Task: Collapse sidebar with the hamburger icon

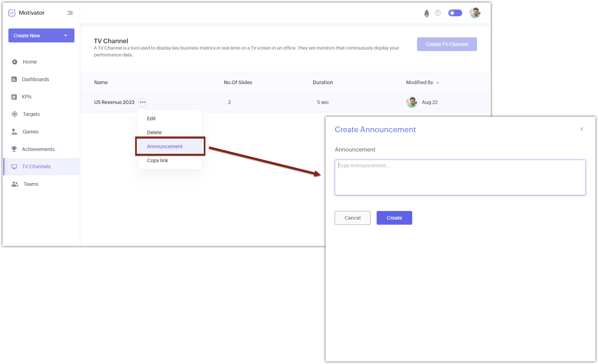Action: [x=70, y=13]
